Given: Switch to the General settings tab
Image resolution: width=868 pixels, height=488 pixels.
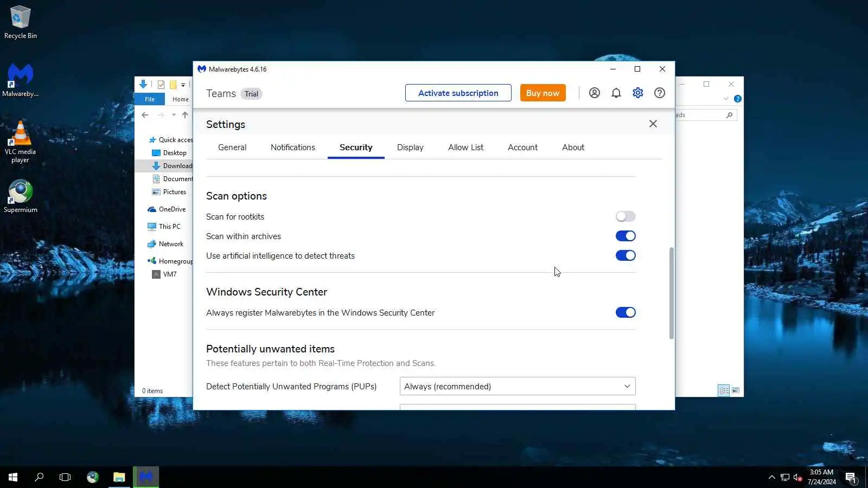Looking at the screenshot, I should click(x=232, y=147).
